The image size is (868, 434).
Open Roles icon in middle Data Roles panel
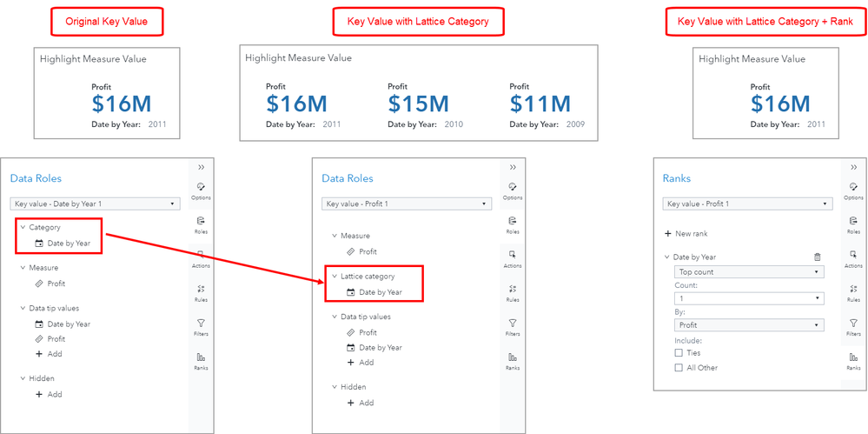(x=513, y=224)
